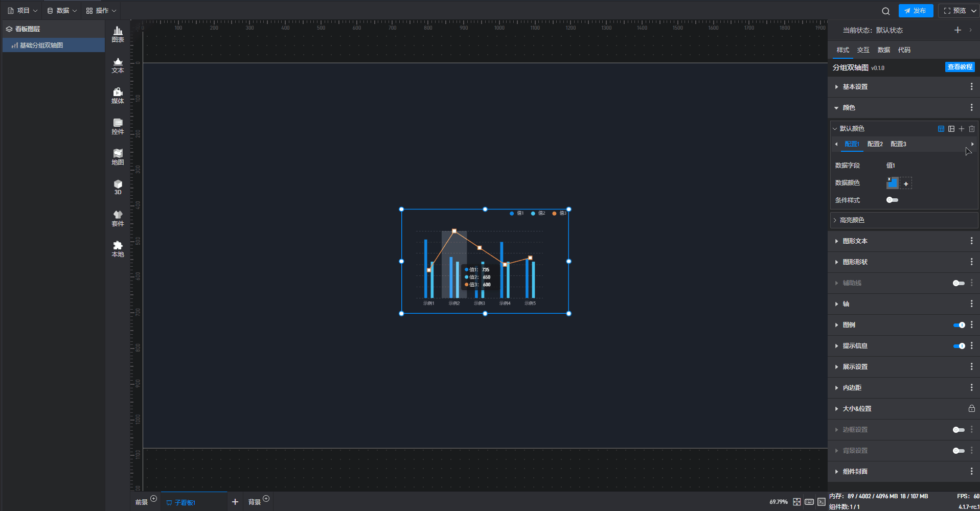Open the 文本 text components panel

pyautogui.click(x=118, y=65)
